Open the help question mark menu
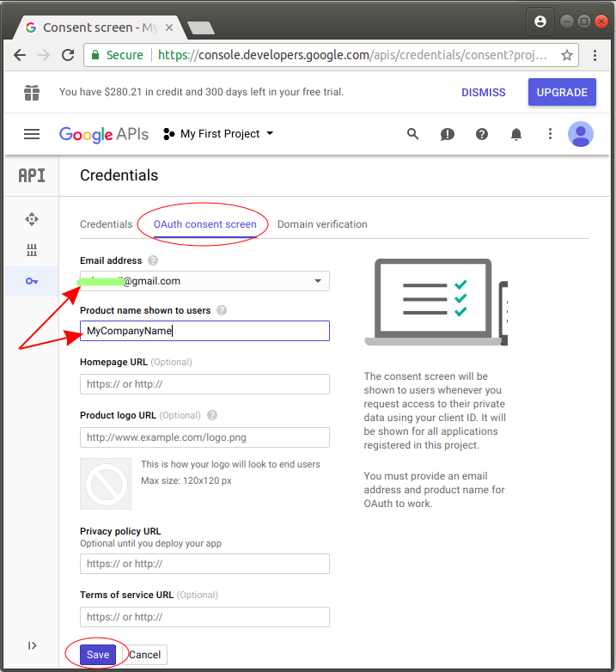Image resolution: width=616 pixels, height=672 pixels. pos(481,134)
